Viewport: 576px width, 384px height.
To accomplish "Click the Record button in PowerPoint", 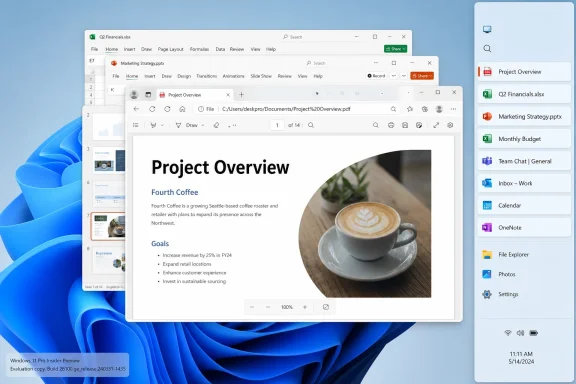I will [376, 76].
